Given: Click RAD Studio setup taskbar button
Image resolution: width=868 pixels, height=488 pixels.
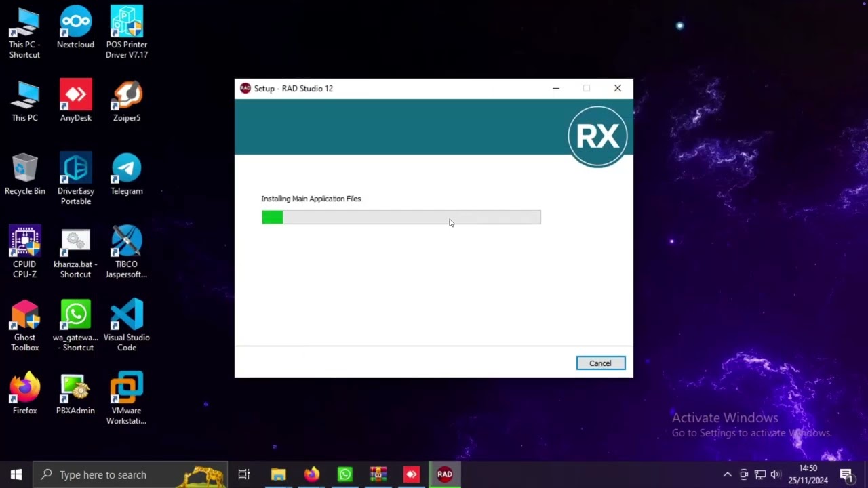Looking at the screenshot, I should point(444,474).
